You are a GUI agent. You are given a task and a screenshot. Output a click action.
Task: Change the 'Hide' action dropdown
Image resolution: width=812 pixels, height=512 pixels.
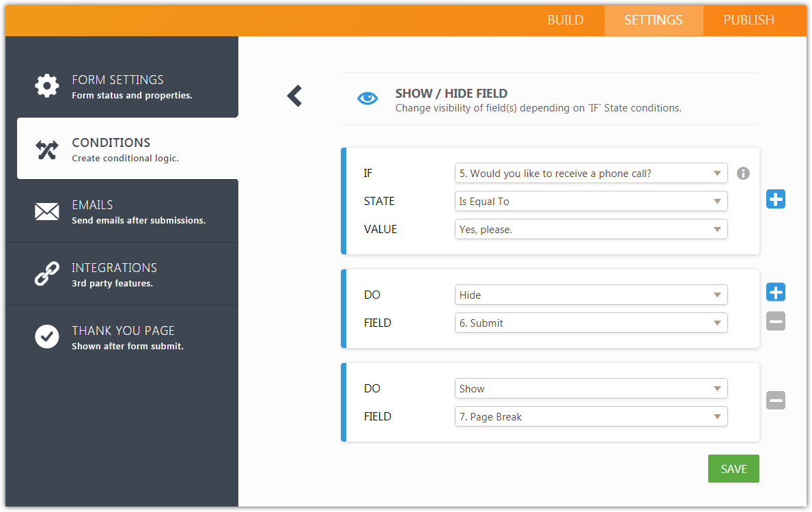[591, 295]
